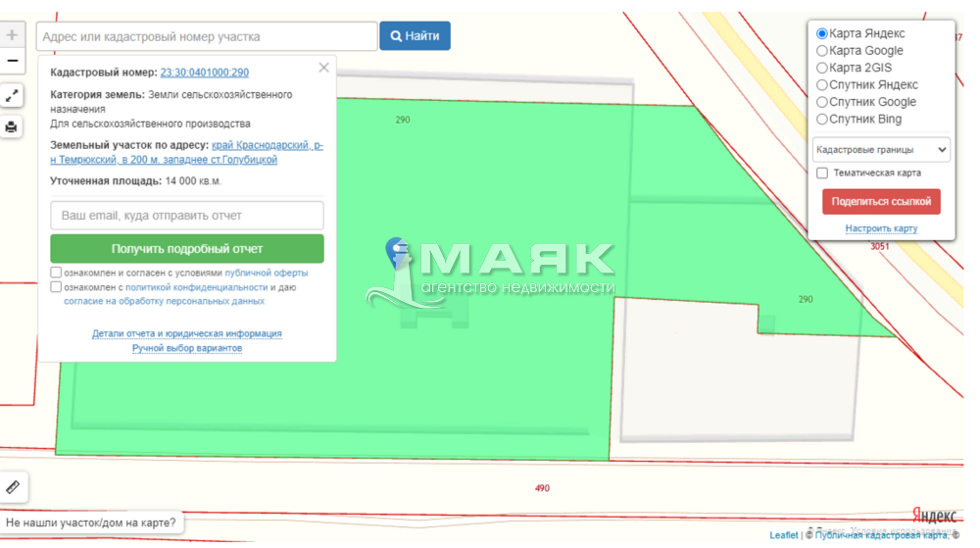The height and width of the screenshot is (548, 980).
Task: Choose Спутник Bing map layer
Action: (822, 120)
